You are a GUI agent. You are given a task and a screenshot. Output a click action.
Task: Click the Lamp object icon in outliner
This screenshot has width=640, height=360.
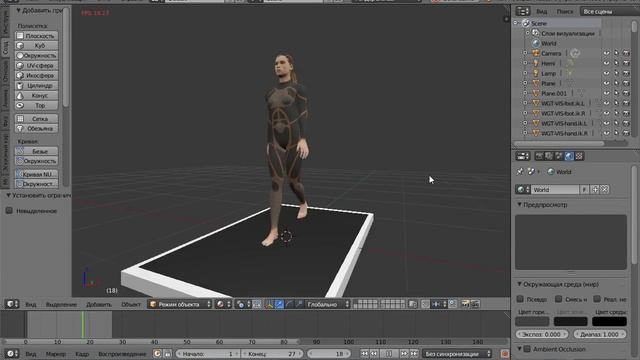coord(536,73)
